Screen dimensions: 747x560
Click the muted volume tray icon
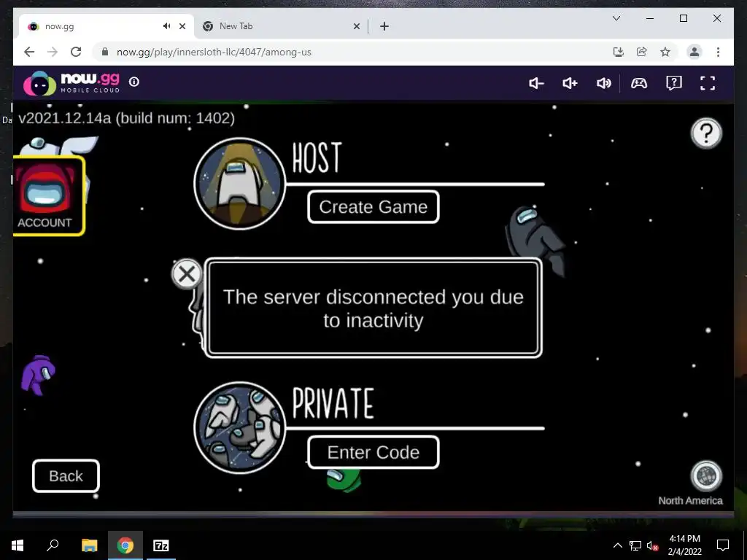[652, 545]
